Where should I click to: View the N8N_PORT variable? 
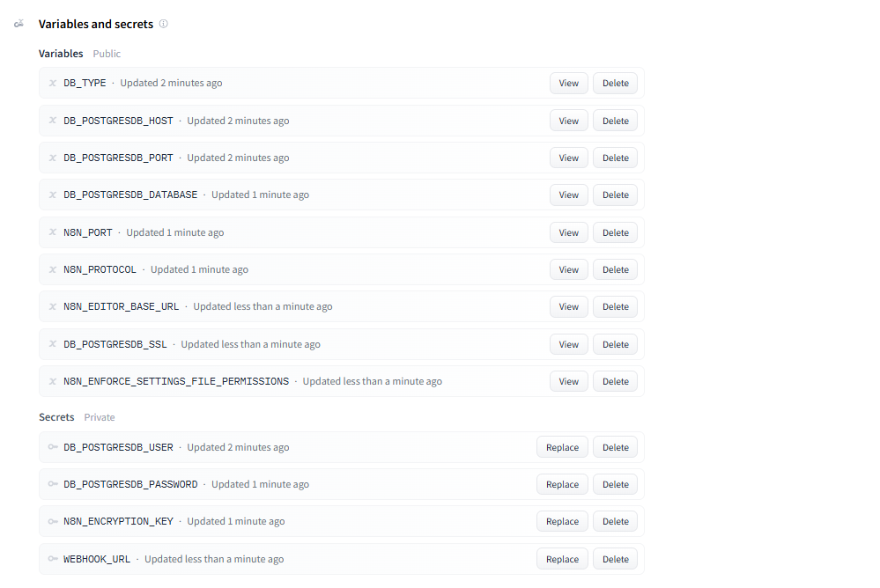(568, 232)
